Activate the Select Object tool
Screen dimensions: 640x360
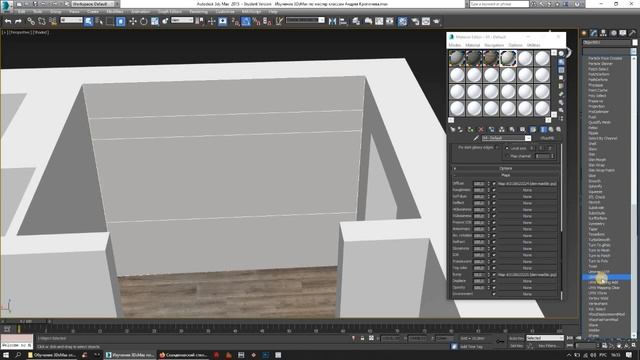[89, 21]
